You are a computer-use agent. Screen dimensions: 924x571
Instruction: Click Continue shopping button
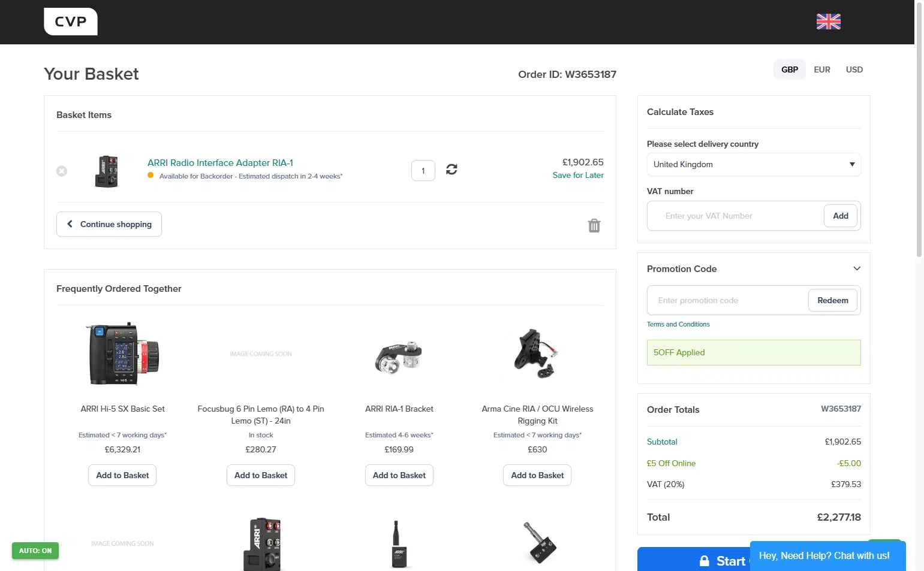click(x=109, y=224)
